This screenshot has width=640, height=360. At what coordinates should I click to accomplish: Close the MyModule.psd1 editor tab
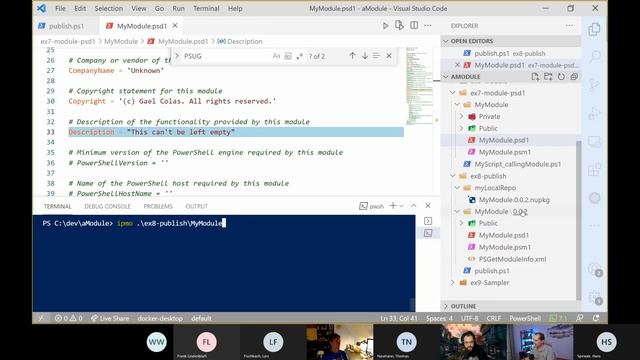pyautogui.click(x=175, y=25)
